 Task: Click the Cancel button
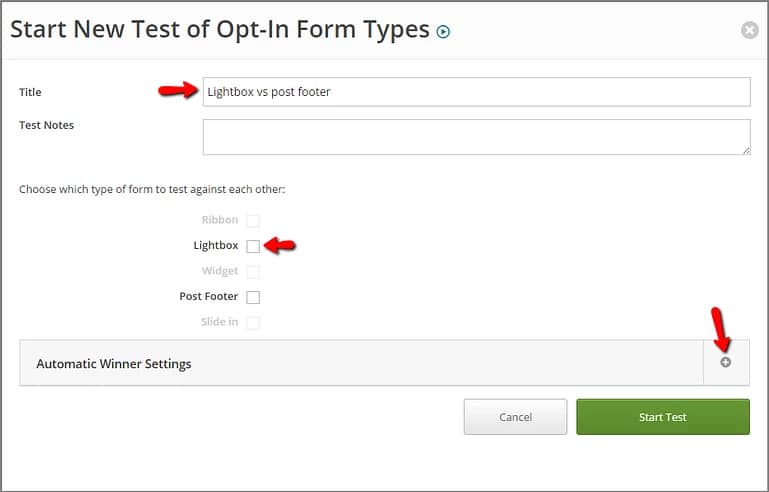click(x=515, y=417)
